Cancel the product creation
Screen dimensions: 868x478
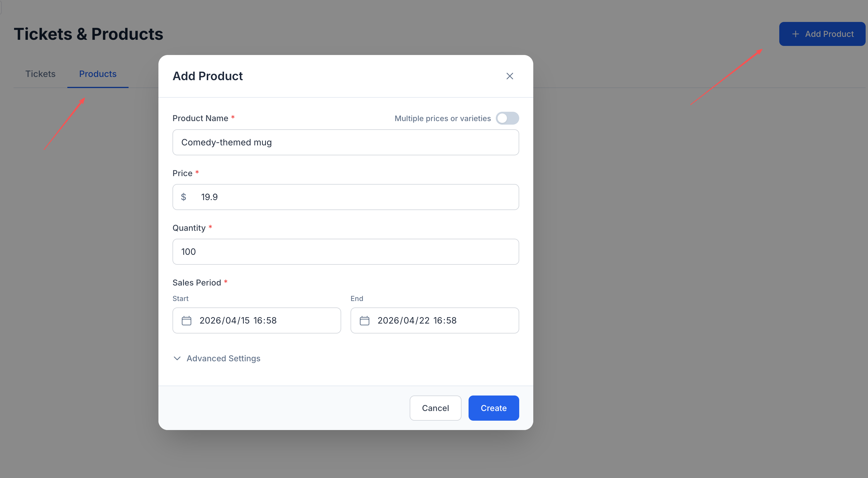pyautogui.click(x=435, y=408)
